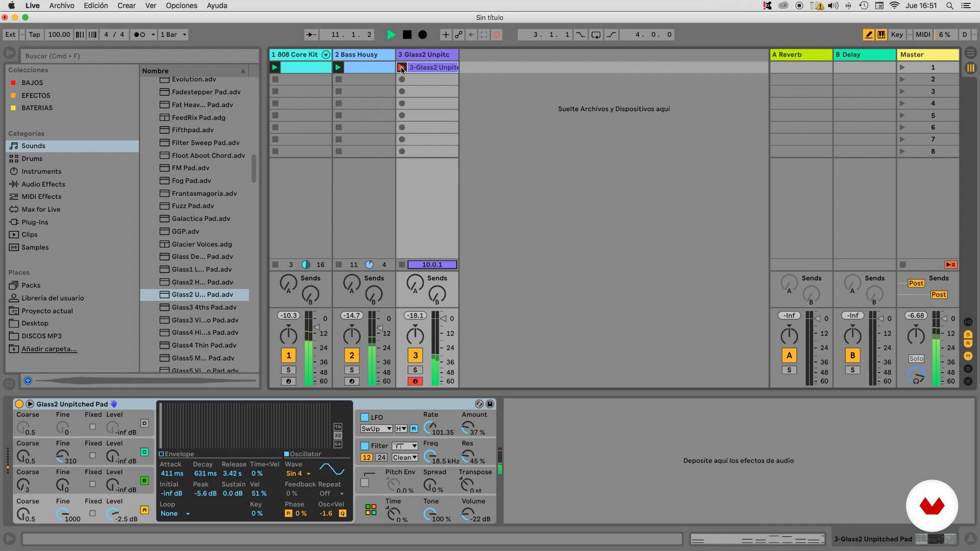The width and height of the screenshot is (980, 551).
Task: Click the Session Record circle button
Action: [x=497, y=35]
